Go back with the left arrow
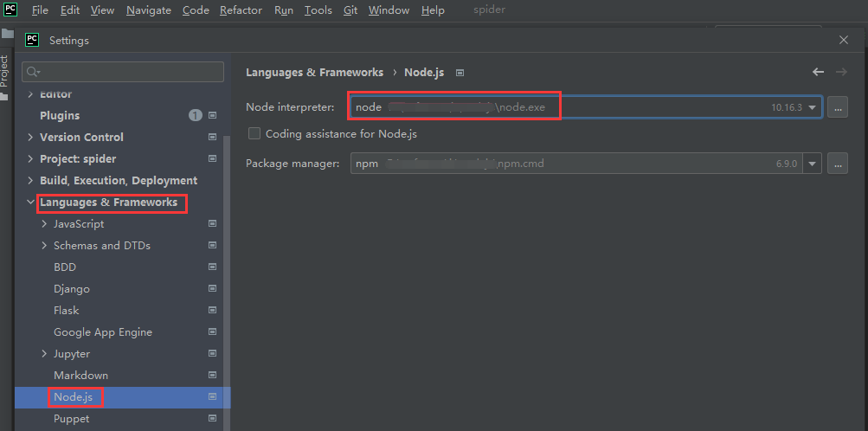 [818, 72]
